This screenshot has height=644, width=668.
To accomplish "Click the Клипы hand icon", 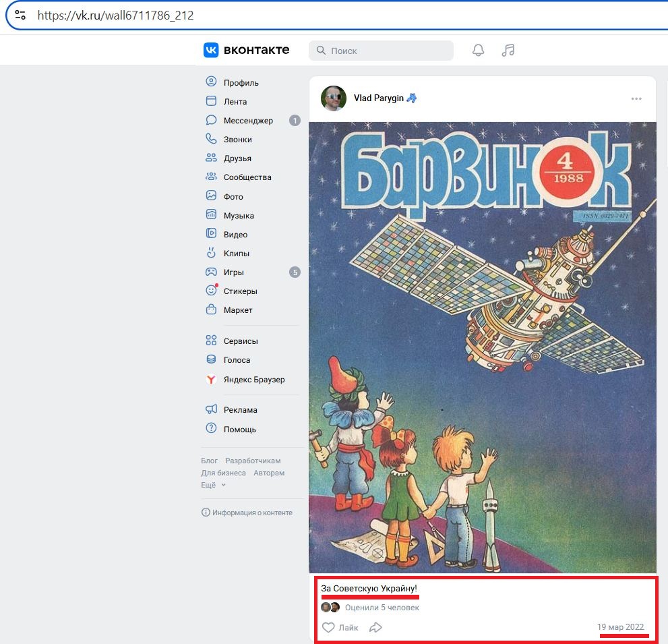I will (211, 252).
